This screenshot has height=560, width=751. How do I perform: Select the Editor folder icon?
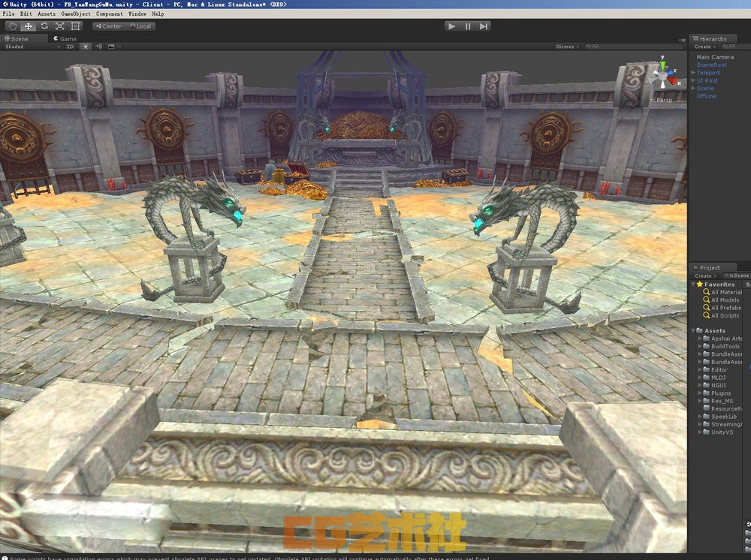coord(706,369)
